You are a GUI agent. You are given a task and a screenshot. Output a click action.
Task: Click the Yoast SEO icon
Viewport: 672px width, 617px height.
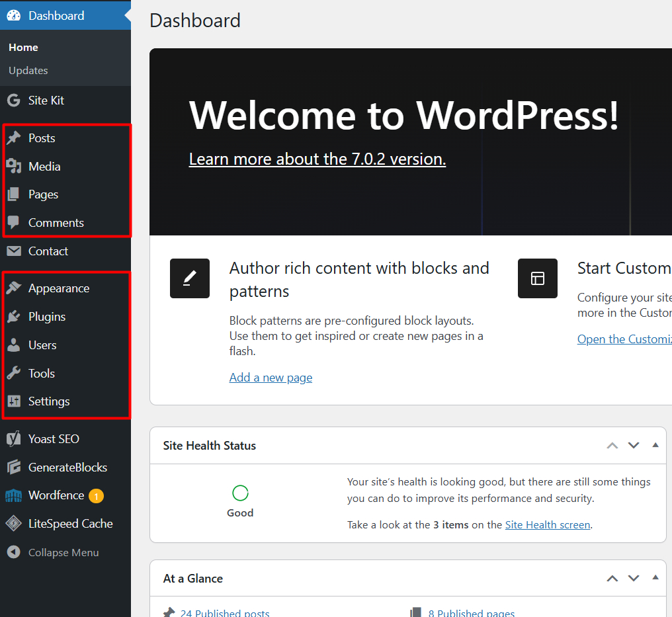[x=14, y=438]
